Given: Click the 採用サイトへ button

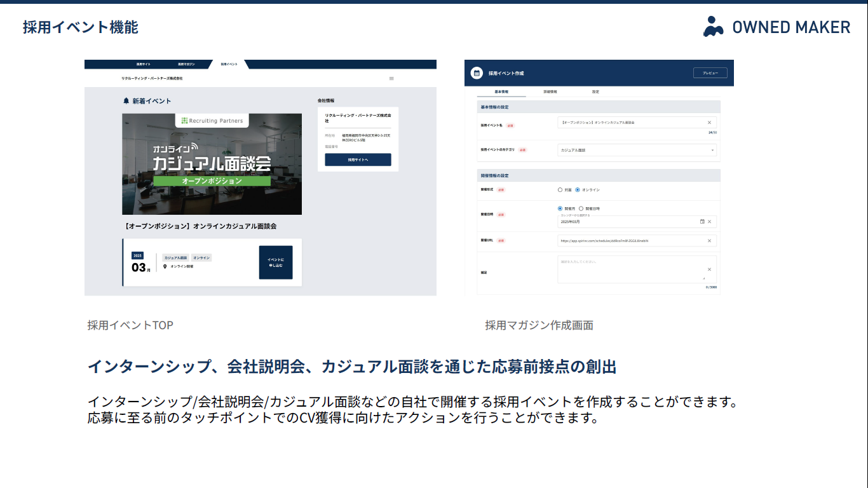Looking at the screenshot, I should [x=358, y=159].
